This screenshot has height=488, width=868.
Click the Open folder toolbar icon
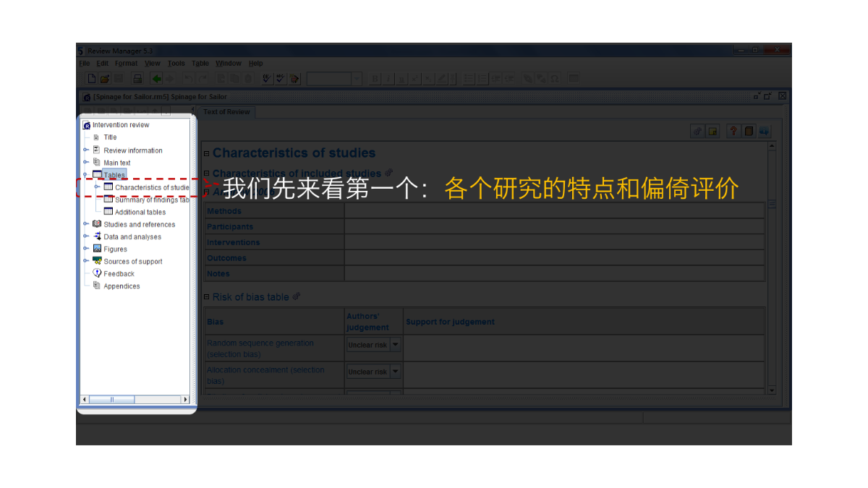click(105, 78)
